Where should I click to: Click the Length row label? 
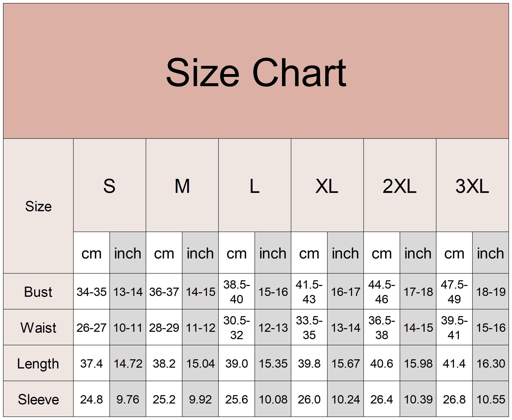(38, 363)
